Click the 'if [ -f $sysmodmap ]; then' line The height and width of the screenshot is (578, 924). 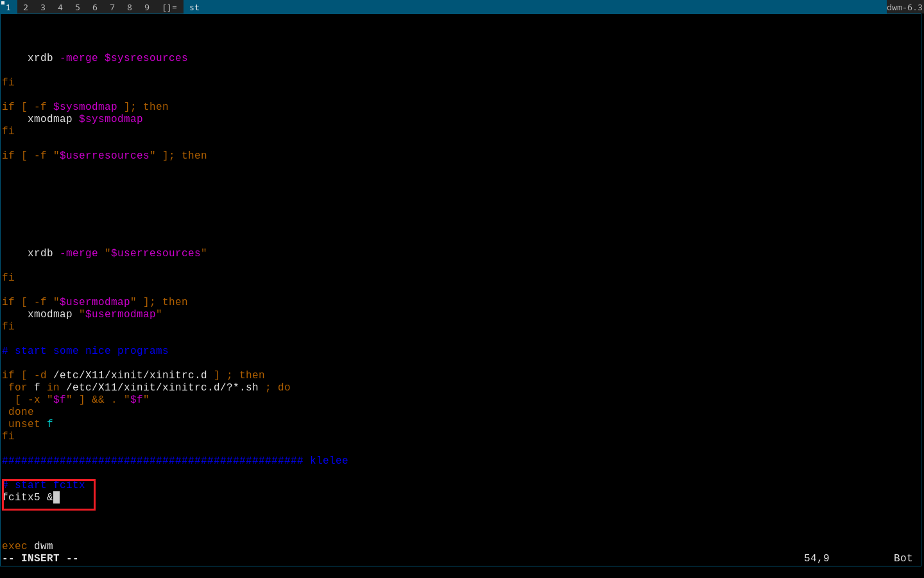pyautogui.click(x=85, y=107)
